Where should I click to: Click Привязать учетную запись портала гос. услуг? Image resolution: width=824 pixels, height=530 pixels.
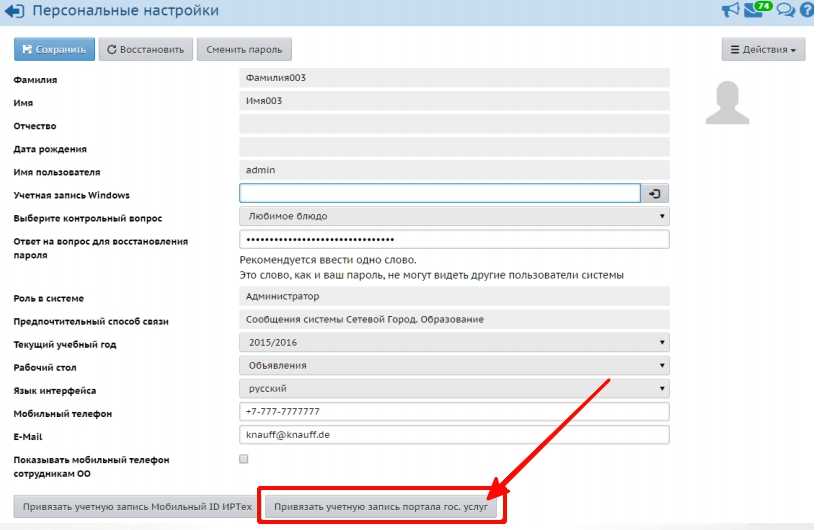pyautogui.click(x=381, y=507)
